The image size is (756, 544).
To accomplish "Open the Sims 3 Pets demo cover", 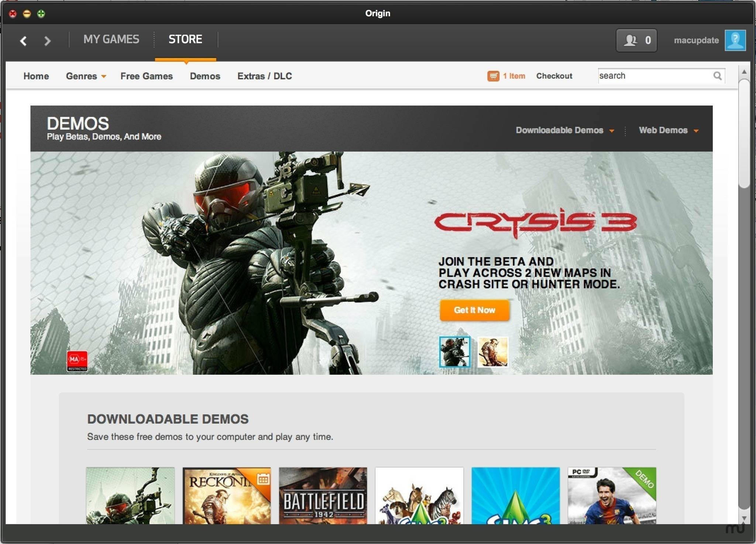I will [x=419, y=496].
